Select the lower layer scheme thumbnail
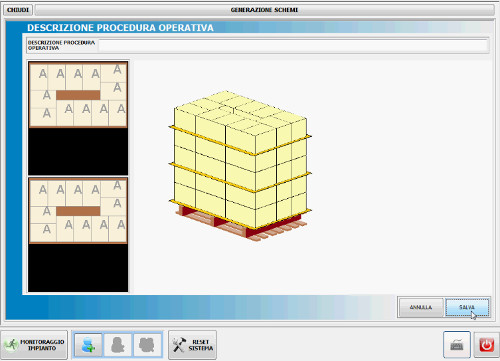Image resolution: width=500 pixels, height=361 pixels. pyautogui.click(x=78, y=211)
